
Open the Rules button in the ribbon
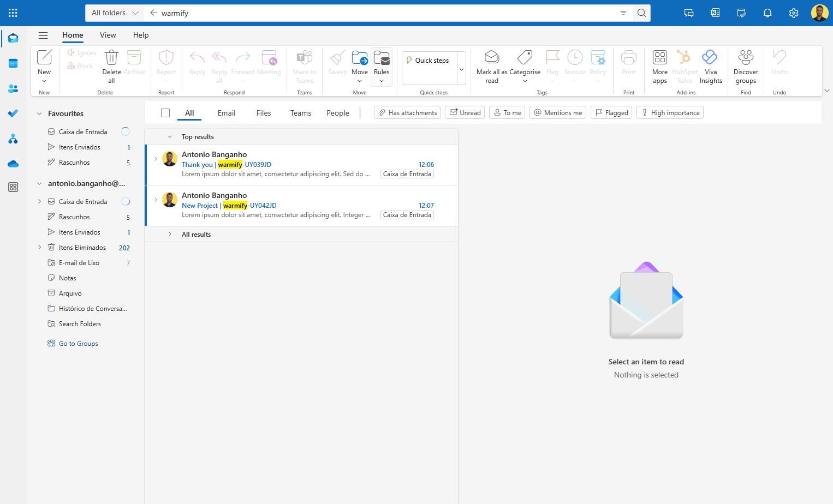(382, 67)
